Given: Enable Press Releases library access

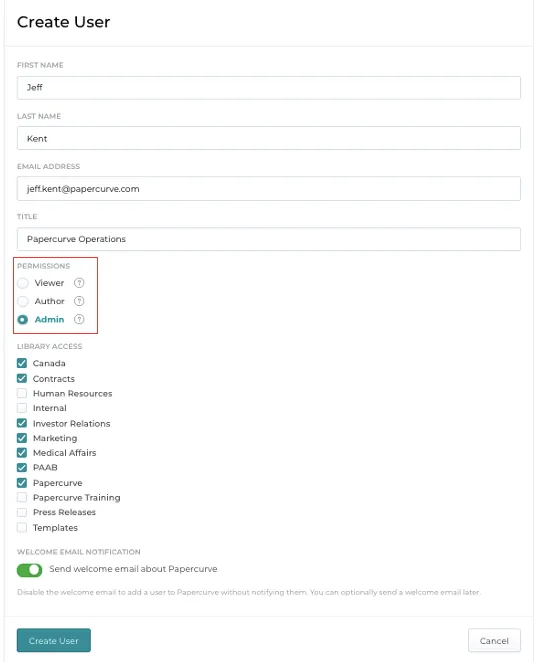Looking at the screenshot, I should click(x=22, y=512).
